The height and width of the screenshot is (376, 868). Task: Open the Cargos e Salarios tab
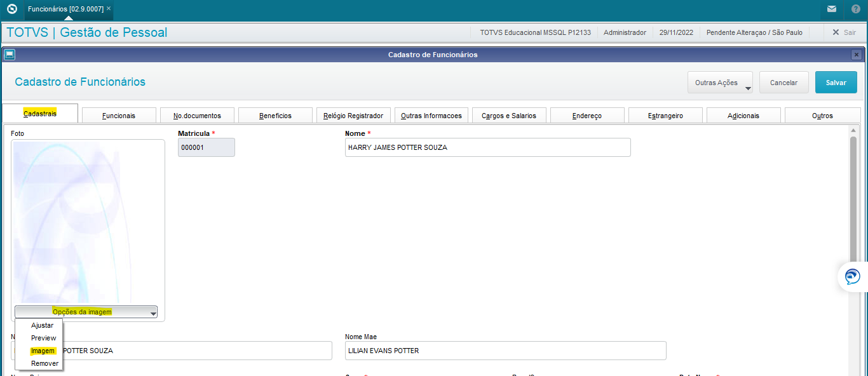[509, 116]
